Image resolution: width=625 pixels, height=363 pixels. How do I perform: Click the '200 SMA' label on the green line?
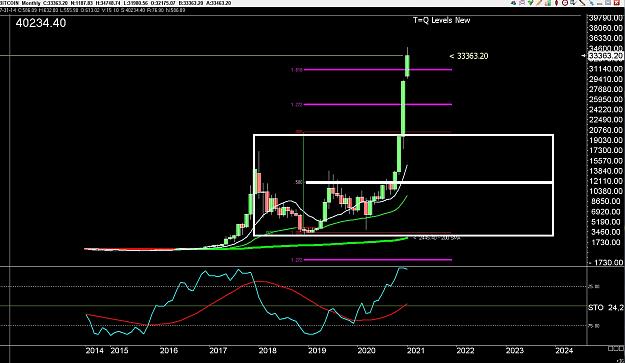(437, 238)
